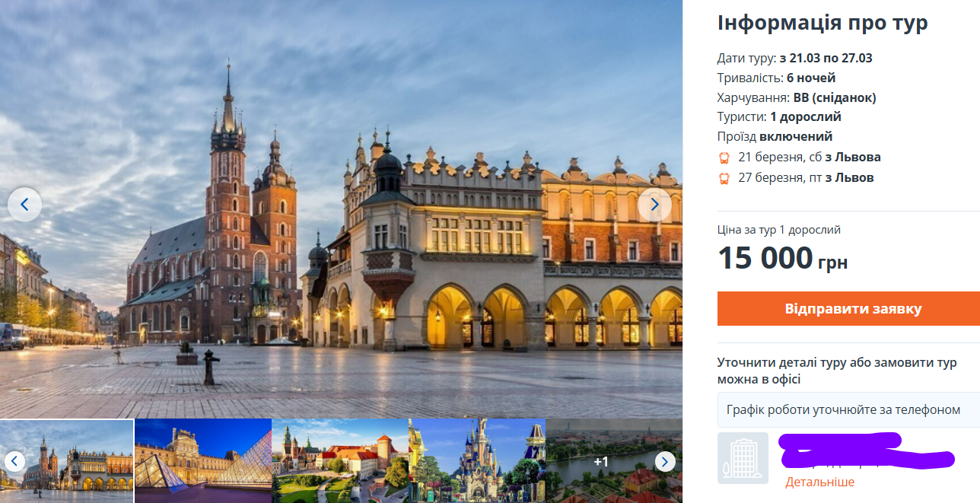980x503 pixels.
Task: Open the Детальніше link
Action: pyautogui.click(x=819, y=482)
